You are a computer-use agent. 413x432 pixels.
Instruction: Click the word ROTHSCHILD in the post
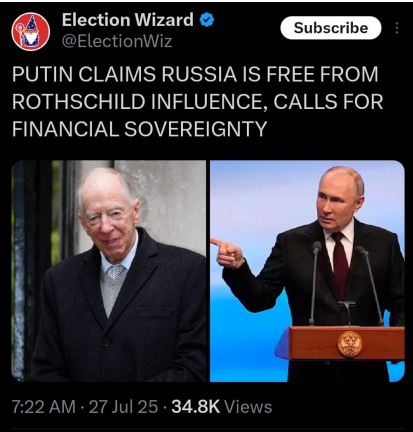pyautogui.click(x=78, y=102)
